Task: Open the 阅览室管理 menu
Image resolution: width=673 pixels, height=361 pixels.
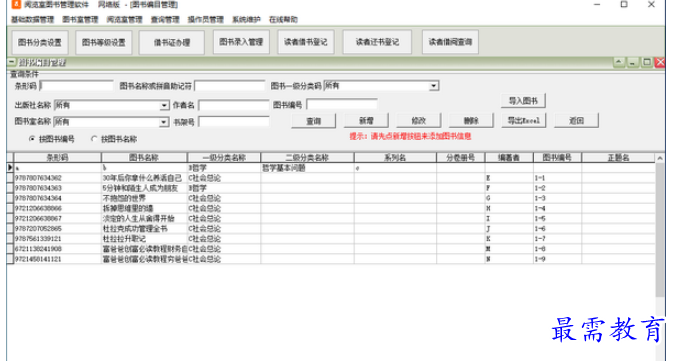Action: (x=124, y=20)
